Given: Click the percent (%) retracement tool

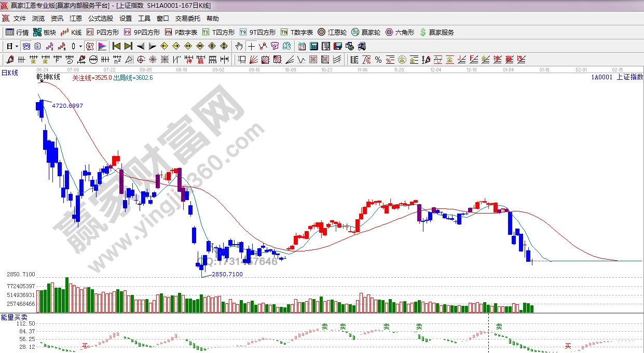Looking at the screenshot, I should pyautogui.click(x=378, y=60).
